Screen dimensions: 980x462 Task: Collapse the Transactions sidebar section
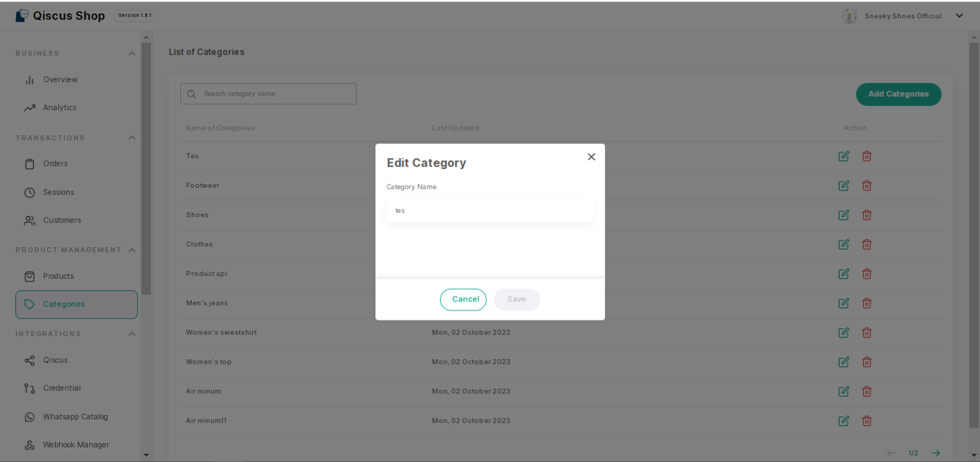coord(132,138)
